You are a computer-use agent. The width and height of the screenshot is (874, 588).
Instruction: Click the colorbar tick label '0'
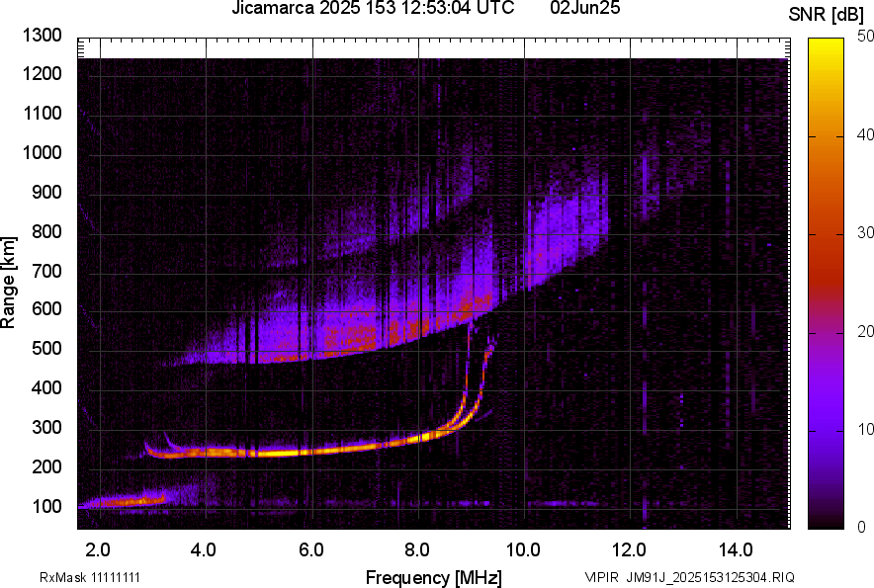click(862, 527)
